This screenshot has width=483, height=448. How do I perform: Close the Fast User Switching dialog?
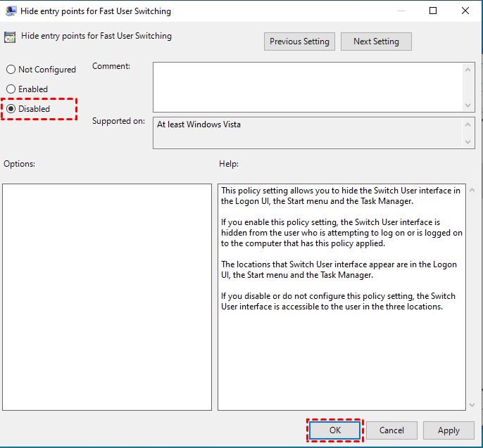click(465, 11)
